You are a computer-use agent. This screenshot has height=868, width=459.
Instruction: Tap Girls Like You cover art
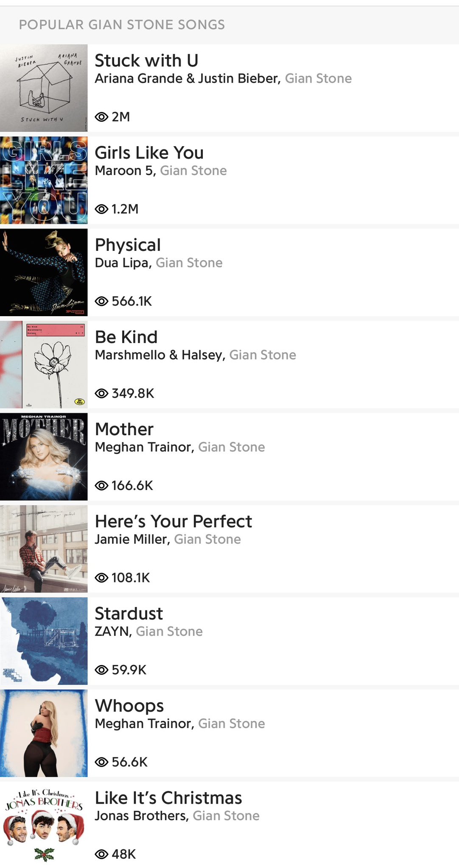coord(44,180)
